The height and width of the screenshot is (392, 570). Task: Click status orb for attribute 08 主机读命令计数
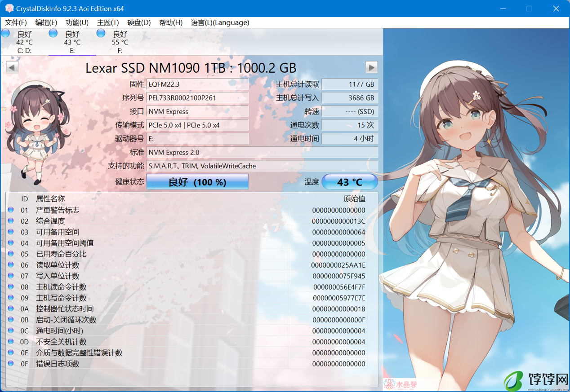[x=11, y=286]
